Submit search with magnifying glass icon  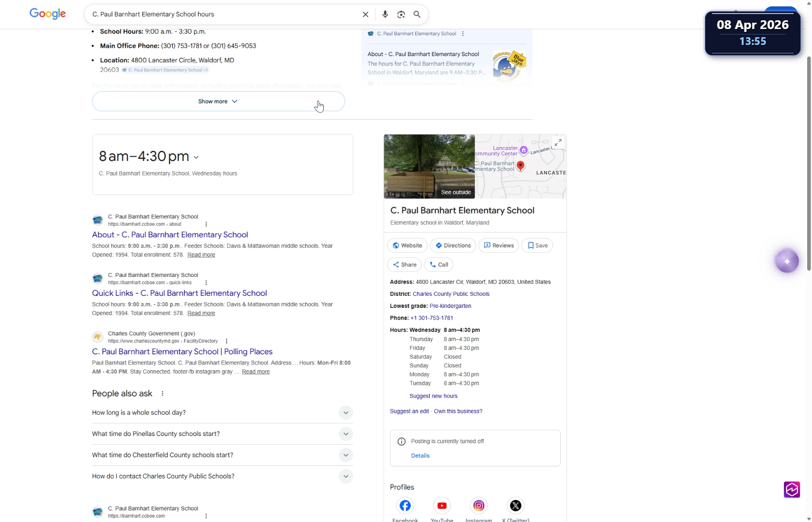click(417, 14)
